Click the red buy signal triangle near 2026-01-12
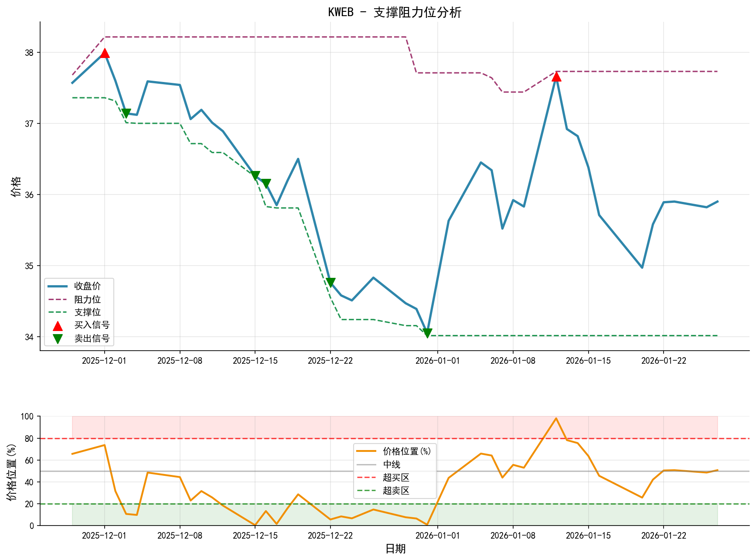Screen dimensions: 756x560 557,77
